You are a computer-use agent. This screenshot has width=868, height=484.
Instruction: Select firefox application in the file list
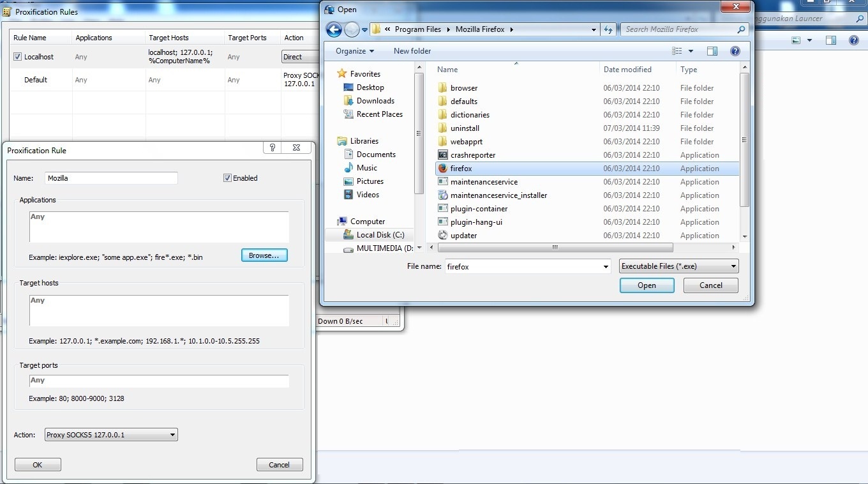tap(461, 168)
